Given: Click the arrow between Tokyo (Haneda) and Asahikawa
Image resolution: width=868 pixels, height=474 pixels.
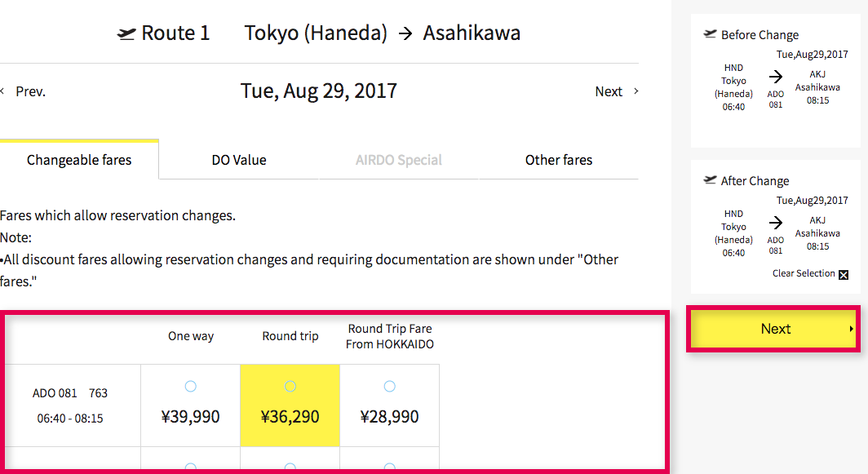Looking at the screenshot, I should pos(405,33).
